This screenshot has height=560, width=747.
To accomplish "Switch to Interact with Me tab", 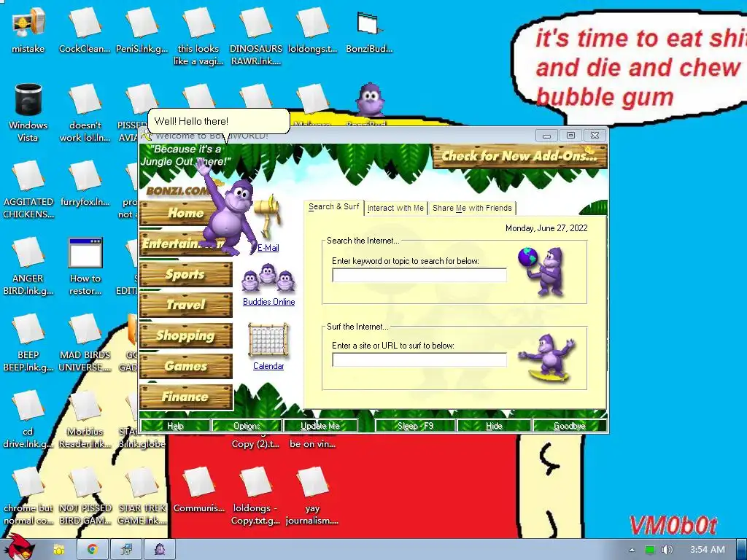I will point(395,208).
